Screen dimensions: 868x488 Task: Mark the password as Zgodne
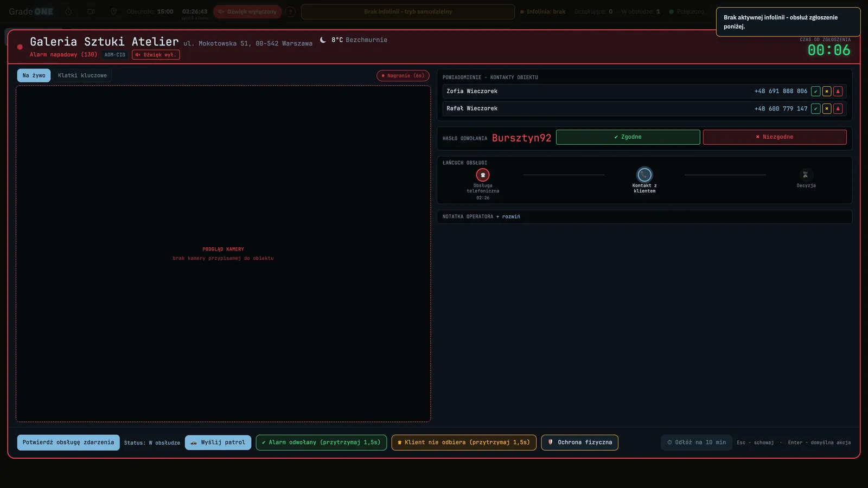[x=628, y=137]
